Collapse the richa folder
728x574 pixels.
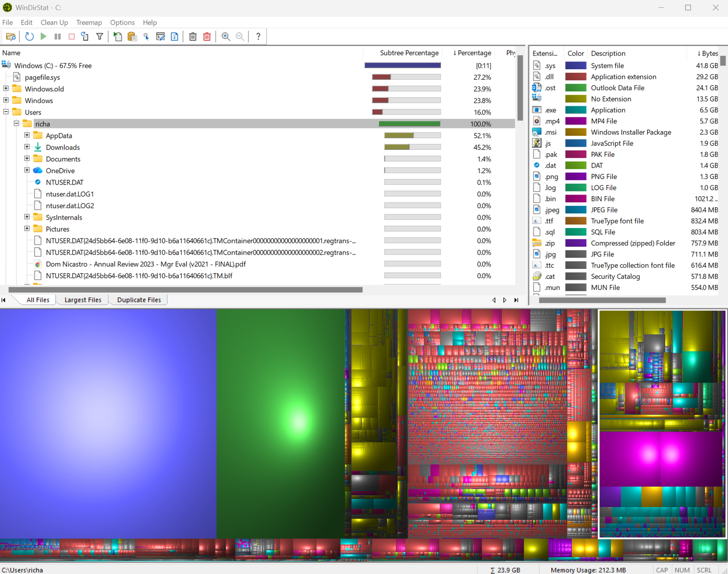tap(16, 123)
